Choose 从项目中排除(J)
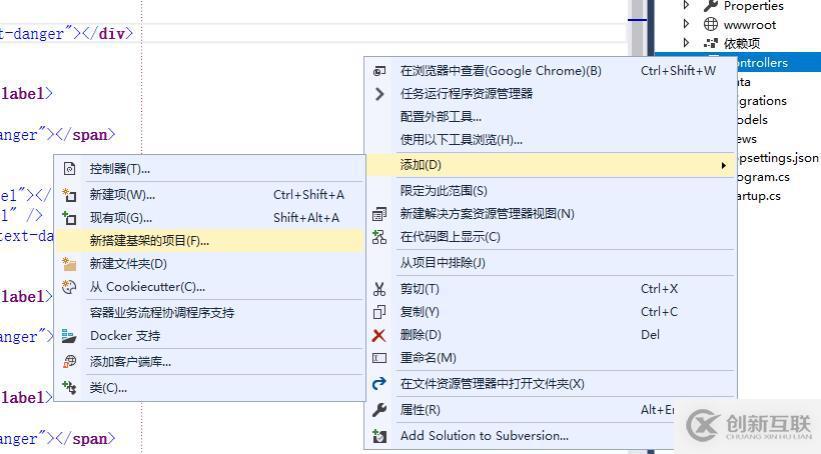The image size is (821, 454). pyautogui.click(x=551, y=262)
